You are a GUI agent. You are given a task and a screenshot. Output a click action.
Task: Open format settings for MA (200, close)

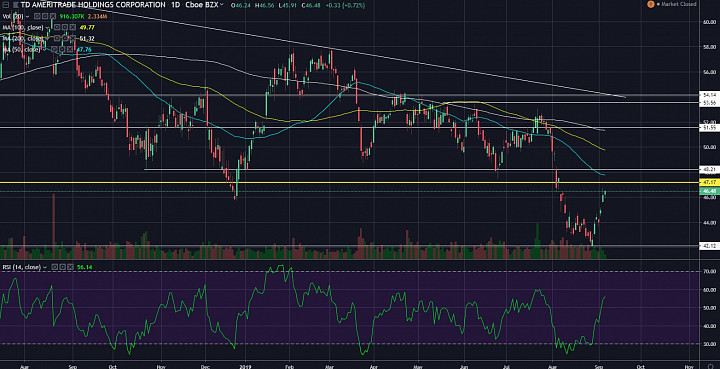(65, 38)
